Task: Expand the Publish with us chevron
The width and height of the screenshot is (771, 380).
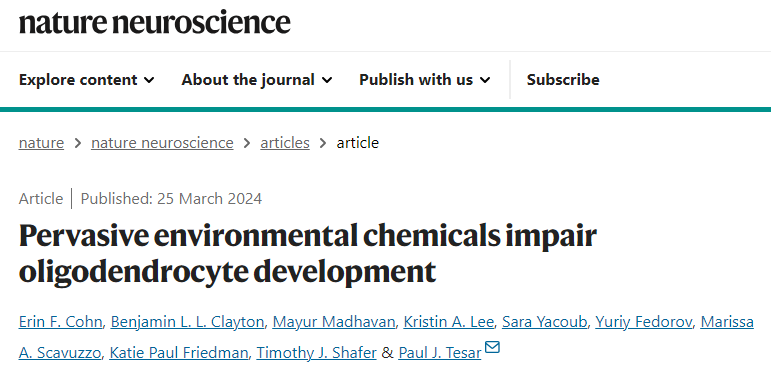Action: 485,80
